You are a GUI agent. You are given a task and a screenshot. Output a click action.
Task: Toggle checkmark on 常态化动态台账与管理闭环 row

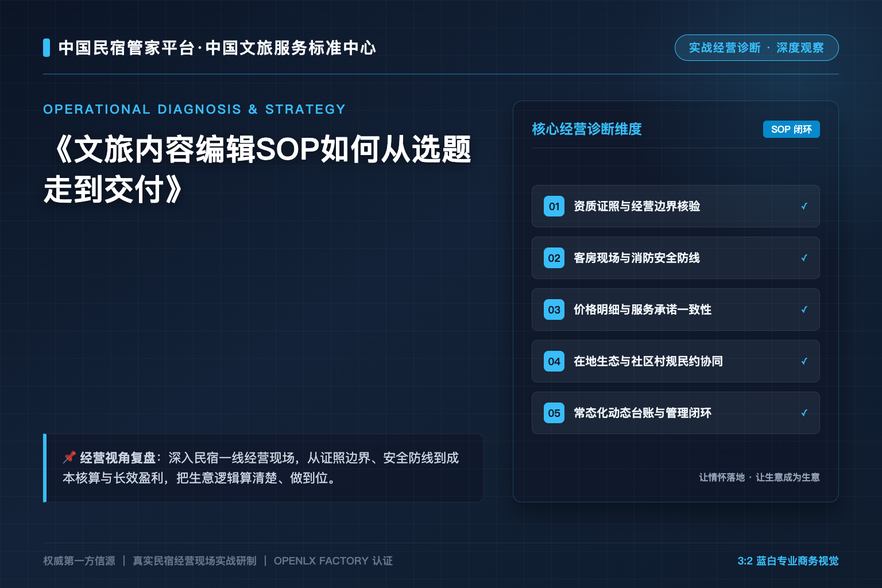tap(804, 413)
